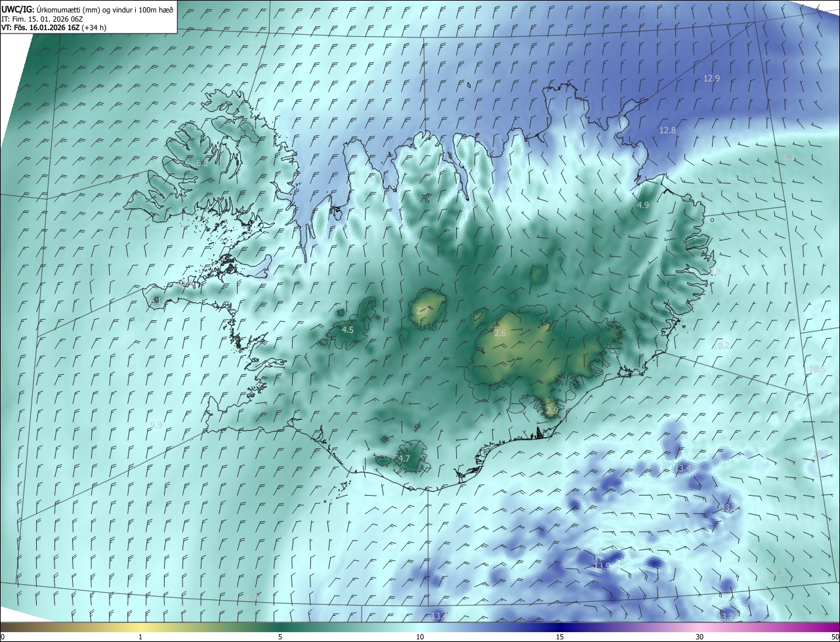
Task: Click the 2.6 value over the large glacier
Action: tap(500, 334)
